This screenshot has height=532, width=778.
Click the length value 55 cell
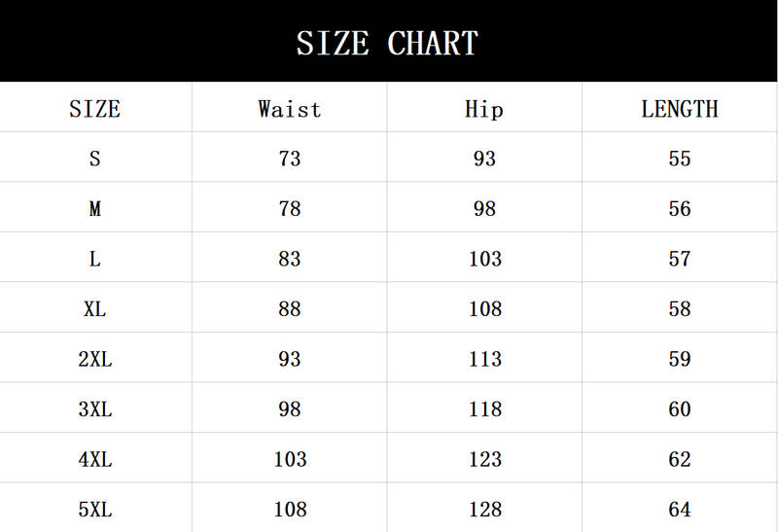pos(680,158)
